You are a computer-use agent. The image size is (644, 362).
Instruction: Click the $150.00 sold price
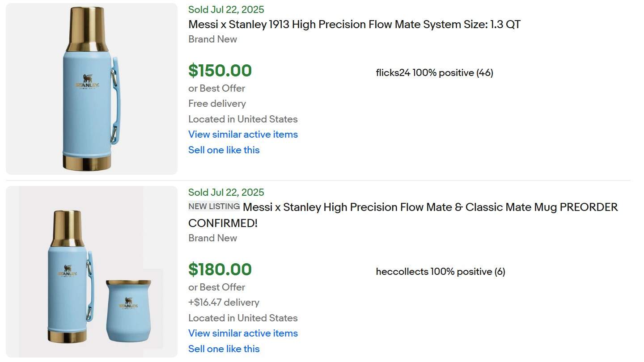(220, 71)
